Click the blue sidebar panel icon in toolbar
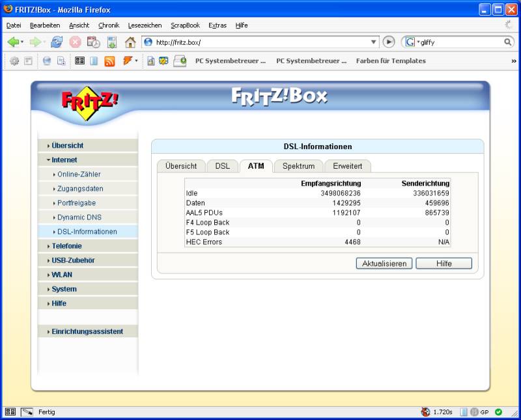This screenshot has height=420, width=521. [94, 61]
